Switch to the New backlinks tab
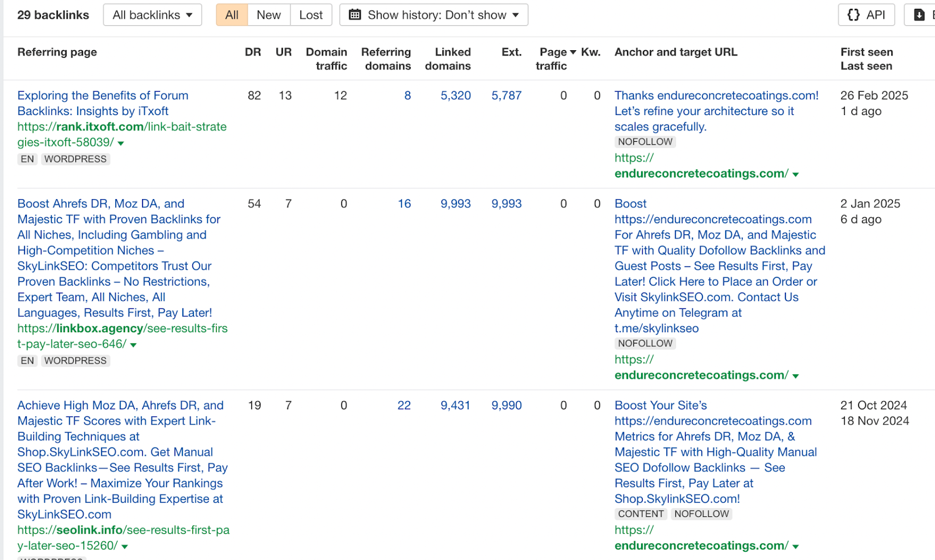 (x=269, y=15)
